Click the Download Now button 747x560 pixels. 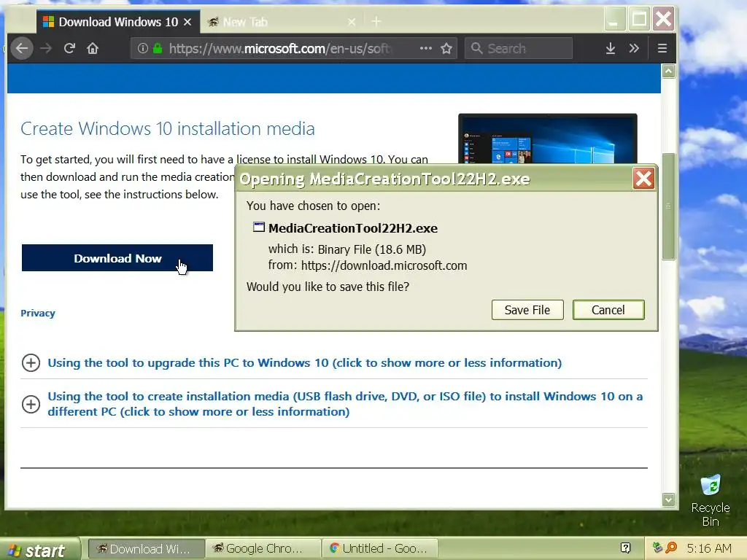pos(117,258)
